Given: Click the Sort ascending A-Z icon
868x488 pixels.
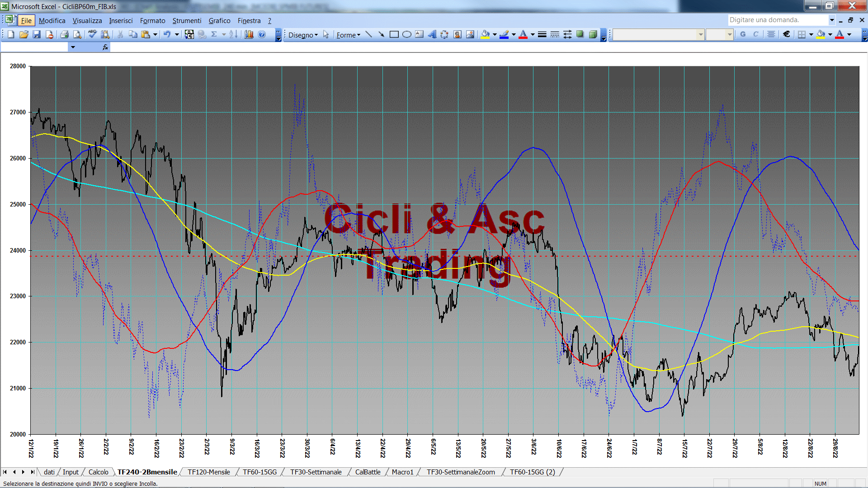Looking at the screenshot, I should pyautogui.click(x=233, y=34).
